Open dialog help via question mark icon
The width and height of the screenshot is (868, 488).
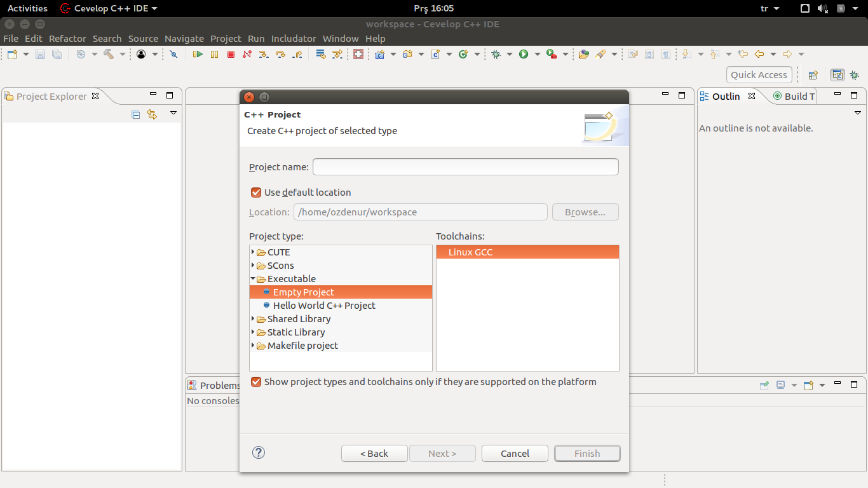click(259, 452)
